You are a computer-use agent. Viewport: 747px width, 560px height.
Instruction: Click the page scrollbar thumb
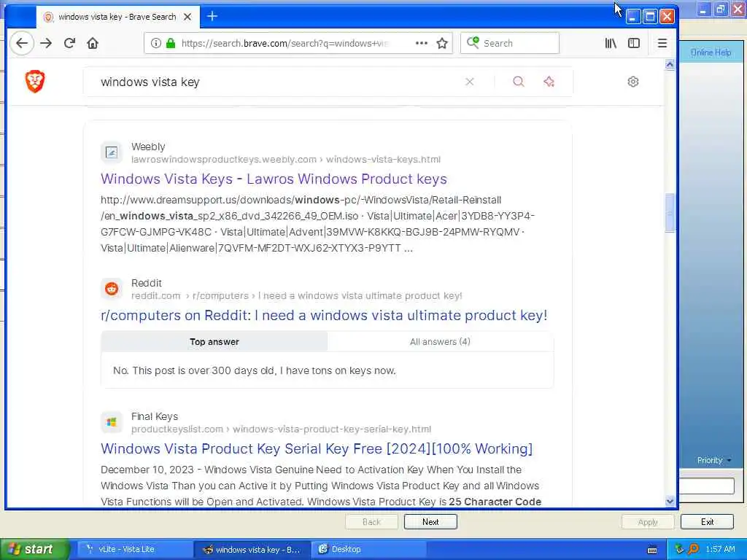click(x=670, y=212)
